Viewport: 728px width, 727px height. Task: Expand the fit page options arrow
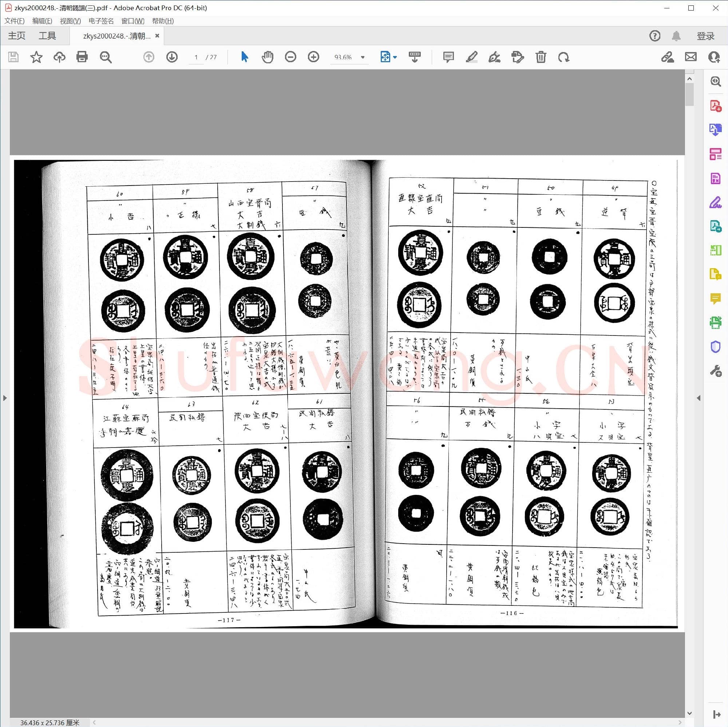395,57
